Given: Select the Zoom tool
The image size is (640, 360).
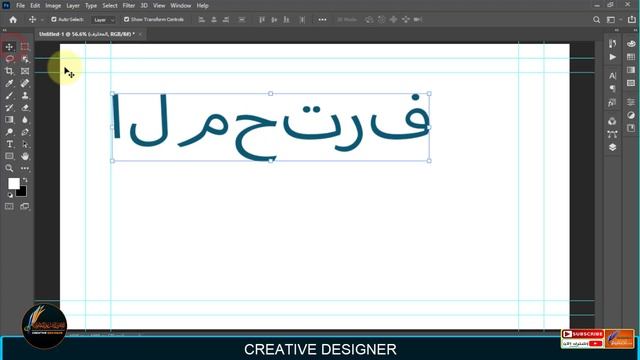Looking at the screenshot, I should pyautogui.click(x=9, y=168).
